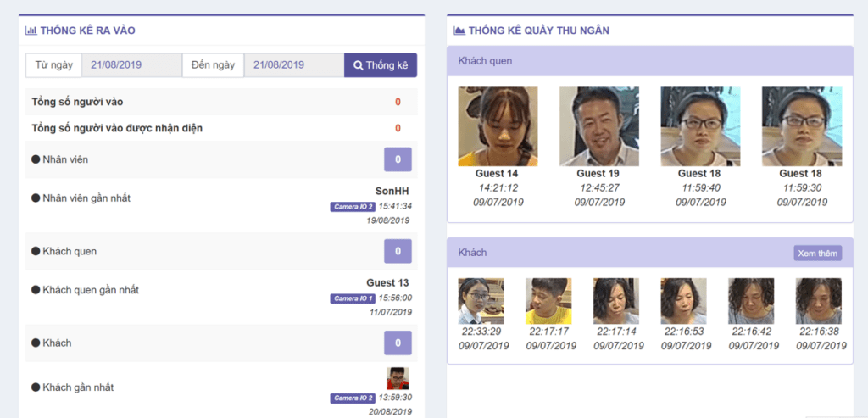Click the Nhân viên count badge
Image resolution: width=868 pixels, height=418 pixels.
[x=398, y=159]
